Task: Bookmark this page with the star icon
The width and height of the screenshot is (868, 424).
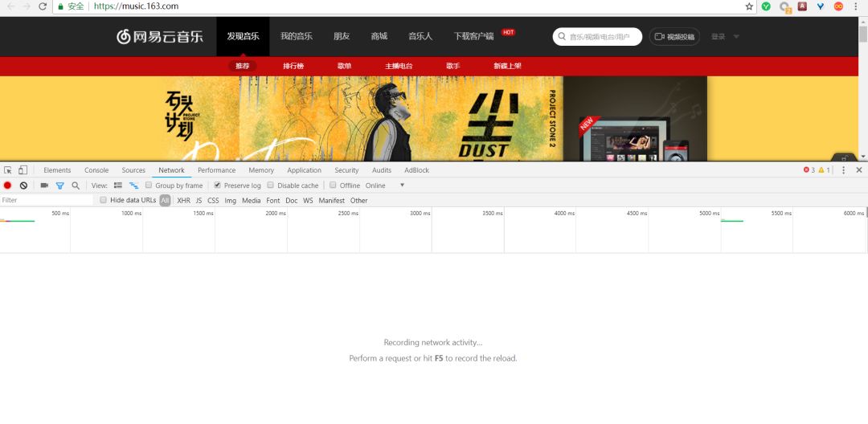Action: [x=749, y=6]
